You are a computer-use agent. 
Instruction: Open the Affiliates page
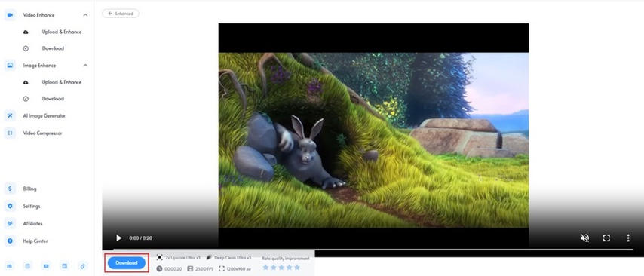point(33,224)
